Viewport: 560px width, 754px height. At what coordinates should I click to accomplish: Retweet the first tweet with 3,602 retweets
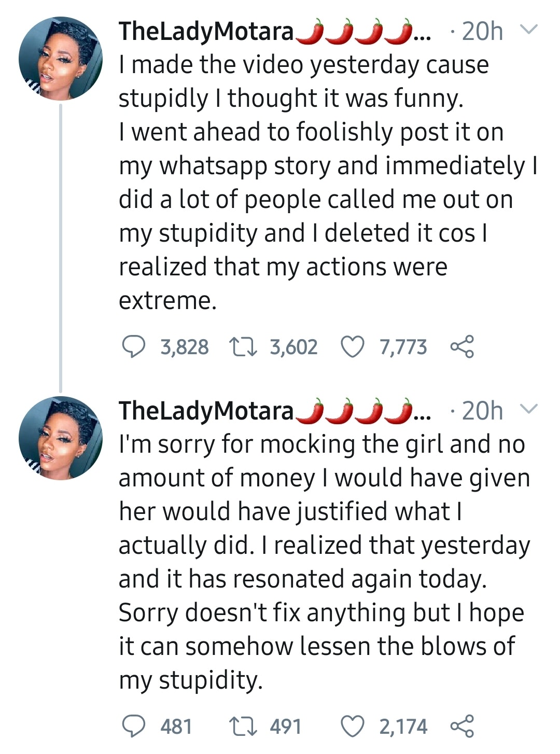pos(243,347)
